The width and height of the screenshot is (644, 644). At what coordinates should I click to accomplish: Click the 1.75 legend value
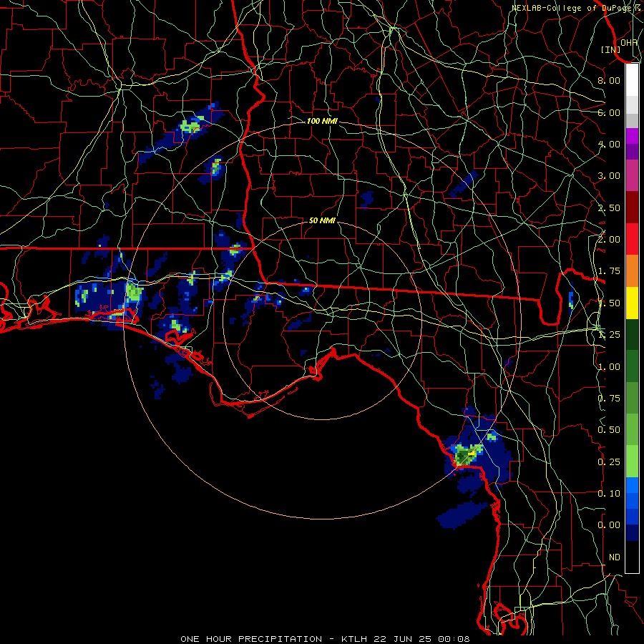609,271
